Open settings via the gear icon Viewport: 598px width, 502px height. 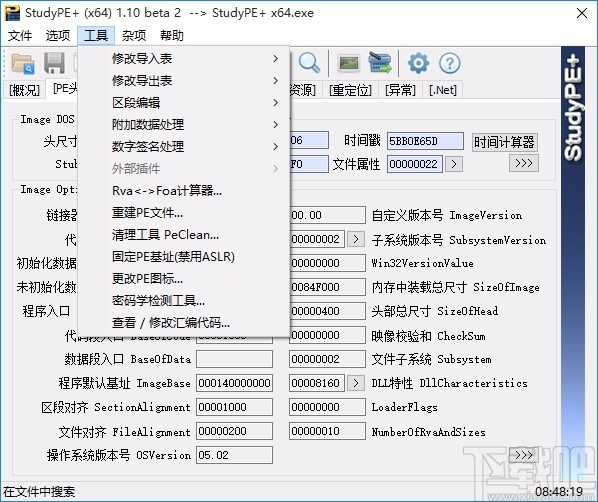[418, 63]
